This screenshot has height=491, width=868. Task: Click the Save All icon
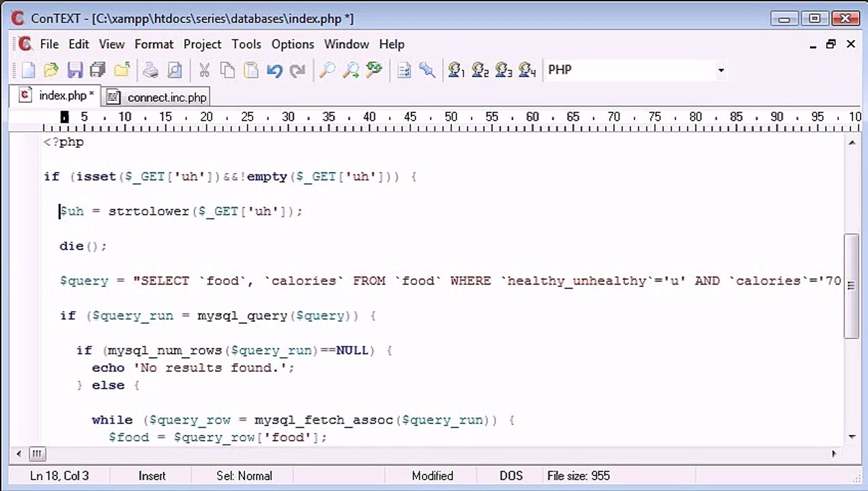[98, 70]
